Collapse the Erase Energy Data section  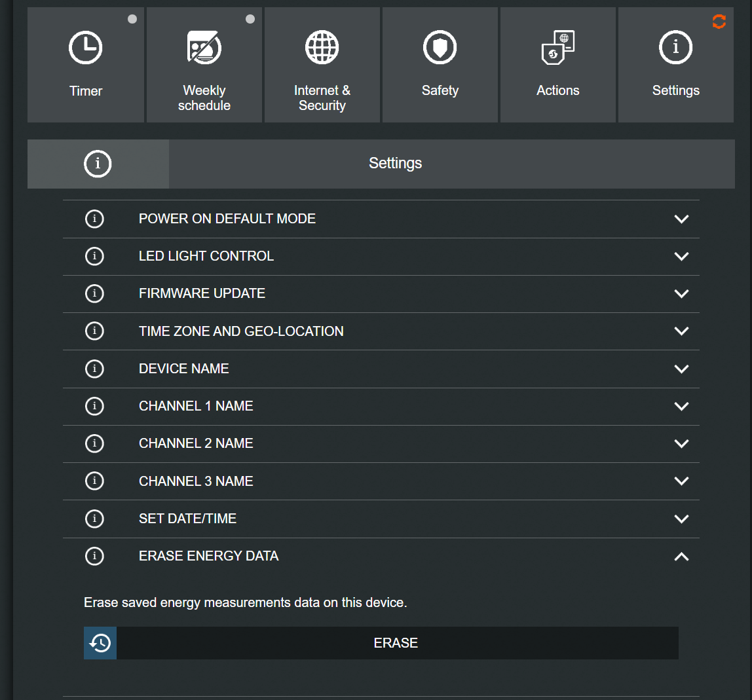[681, 557]
